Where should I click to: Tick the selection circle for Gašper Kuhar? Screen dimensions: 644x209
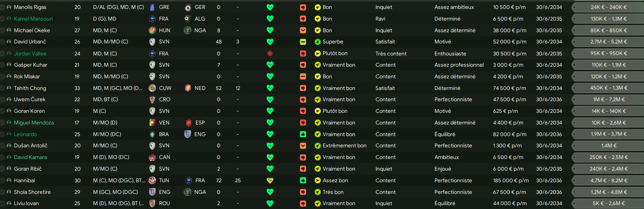3,65
